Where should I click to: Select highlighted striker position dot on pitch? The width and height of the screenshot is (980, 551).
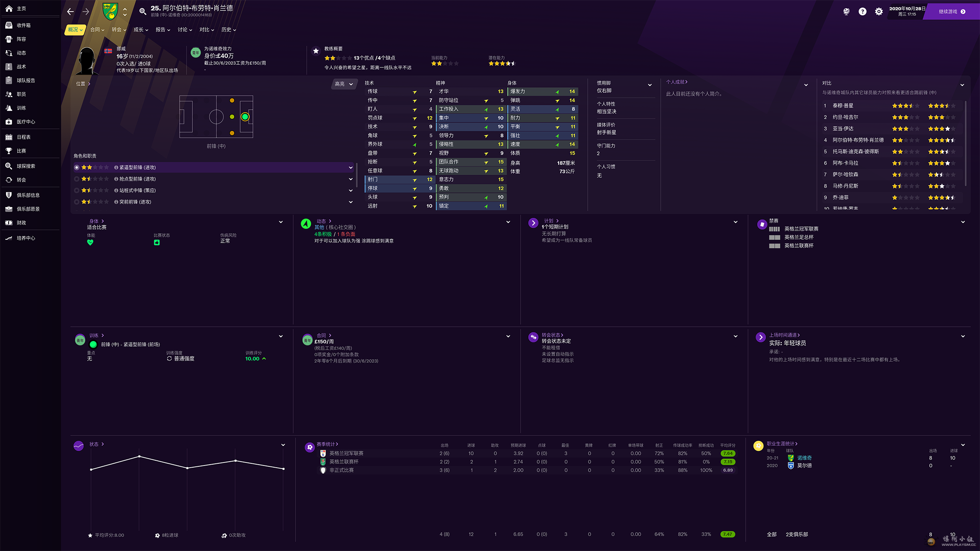tap(245, 117)
